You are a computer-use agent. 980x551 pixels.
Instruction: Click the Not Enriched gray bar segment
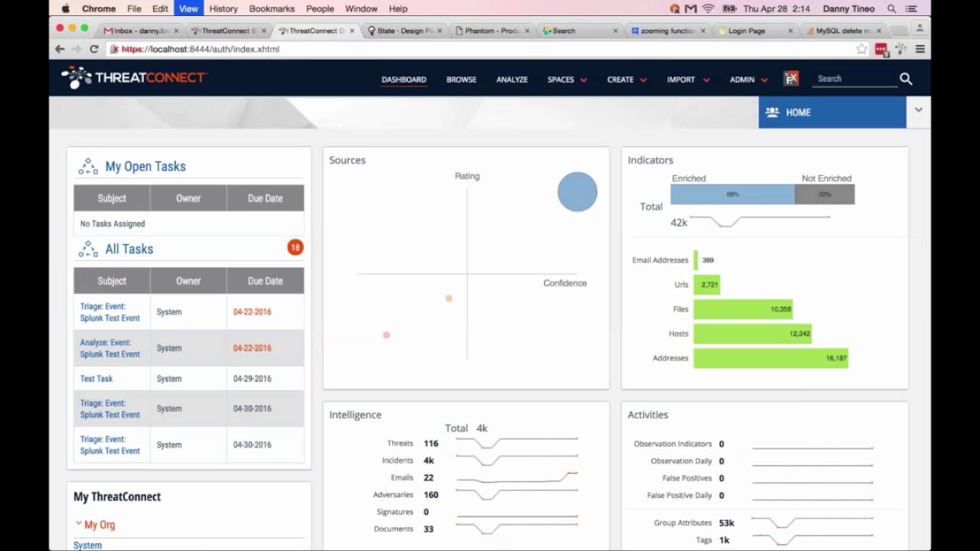[825, 194]
